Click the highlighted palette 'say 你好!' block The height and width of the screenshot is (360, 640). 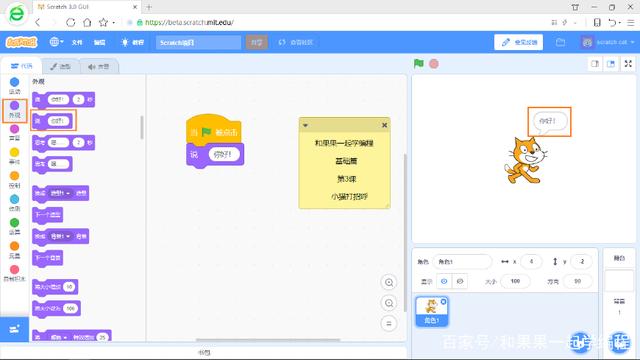[53, 121]
